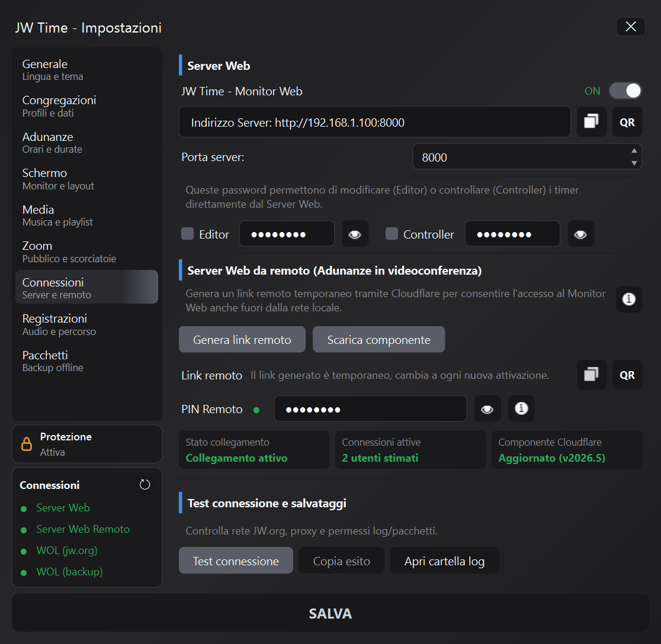The width and height of the screenshot is (661, 644).
Task: Click Genera link remoto button
Action: click(x=242, y=340)
